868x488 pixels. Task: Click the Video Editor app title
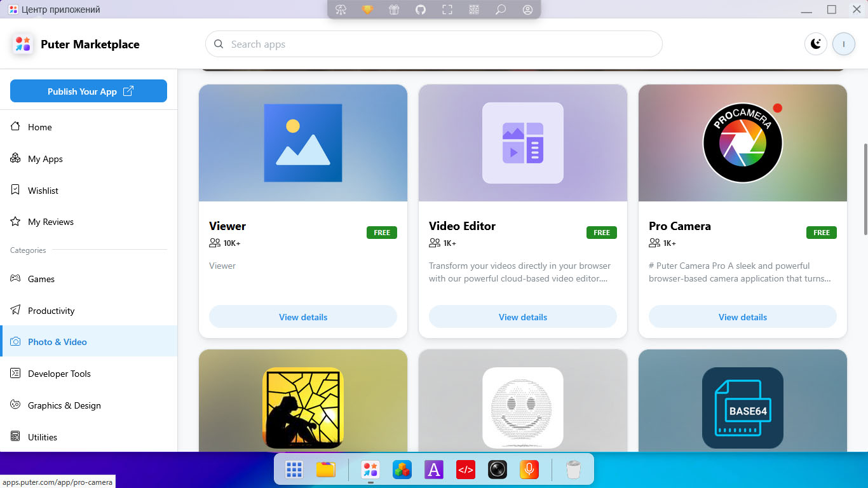coord(462,226)
